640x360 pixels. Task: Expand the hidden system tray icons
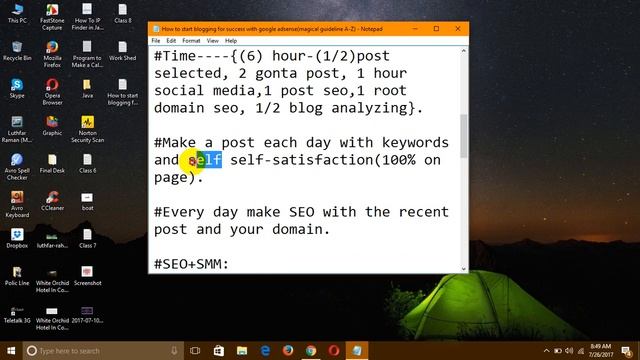point(547,351)
